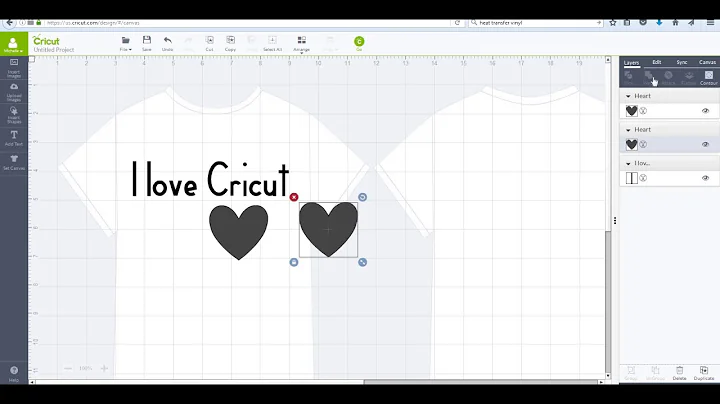Click the Slice tool icon
720x404 pixels.
pyautogui.click(x=629, y=78)
